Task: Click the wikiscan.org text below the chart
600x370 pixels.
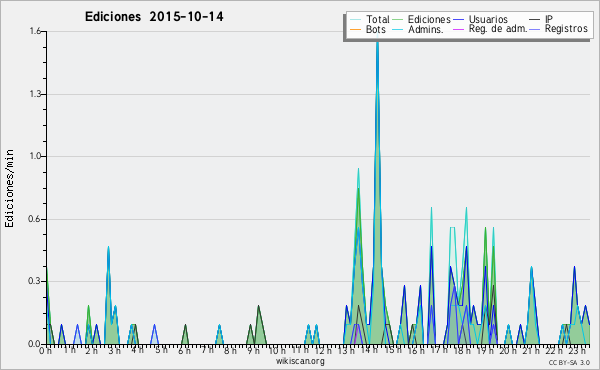Action: click(x=300, y=361)
